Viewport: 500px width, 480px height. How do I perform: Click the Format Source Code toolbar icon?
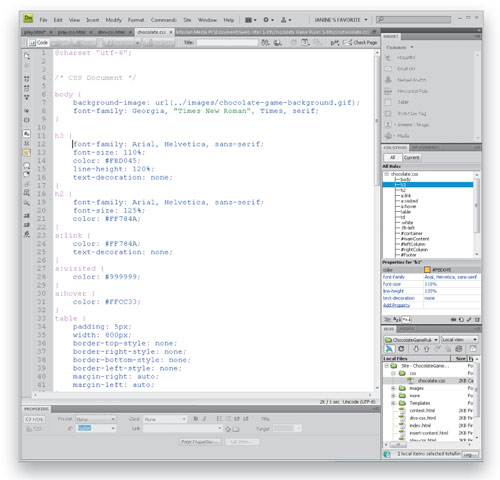click(27, 235)
